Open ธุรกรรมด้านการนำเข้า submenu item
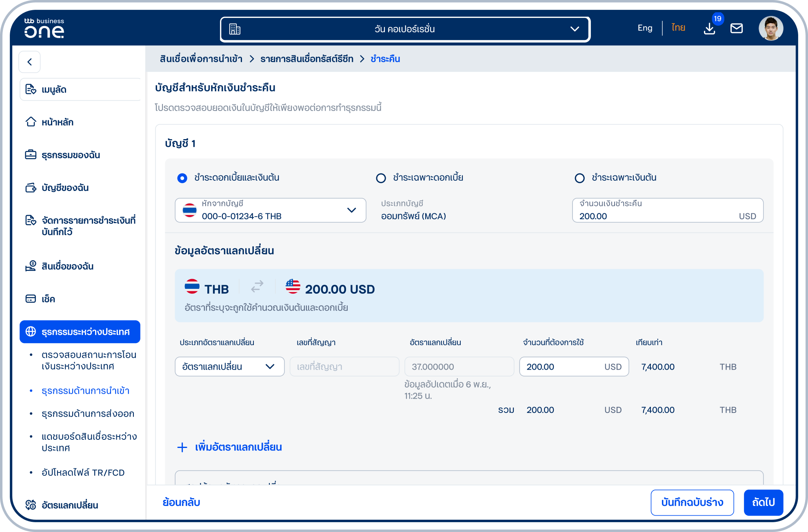 coord(85,391)
